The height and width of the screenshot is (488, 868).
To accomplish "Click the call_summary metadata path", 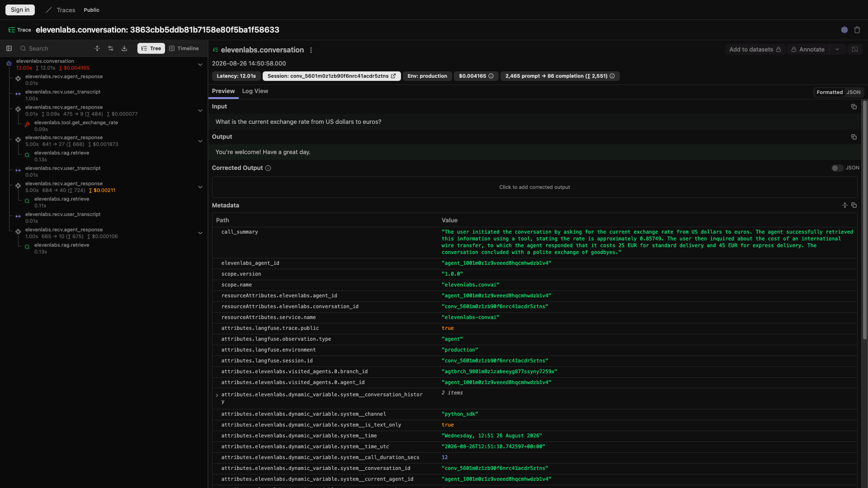I will (x=240, y=232).
